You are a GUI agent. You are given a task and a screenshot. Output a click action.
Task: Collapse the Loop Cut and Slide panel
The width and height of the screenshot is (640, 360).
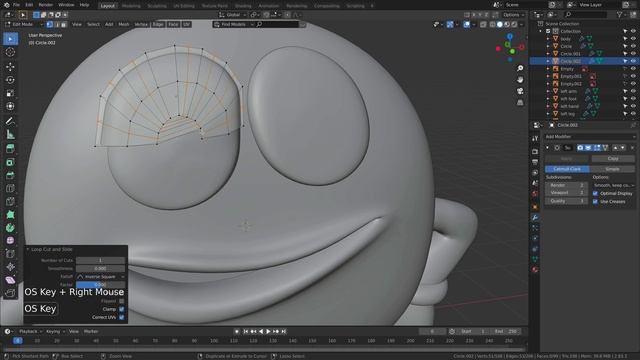28,249
